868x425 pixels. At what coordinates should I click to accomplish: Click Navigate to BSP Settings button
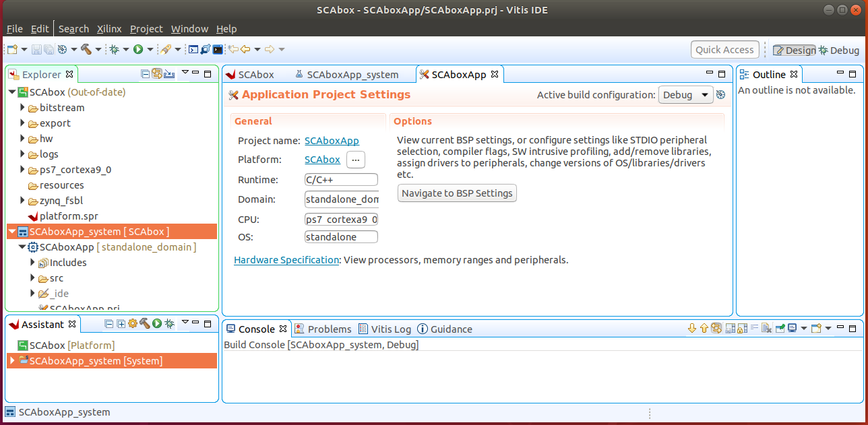tap(457, 193)
